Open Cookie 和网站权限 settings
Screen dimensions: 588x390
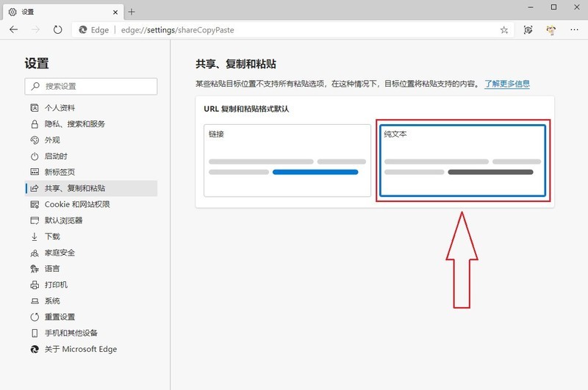click(76, 204)
